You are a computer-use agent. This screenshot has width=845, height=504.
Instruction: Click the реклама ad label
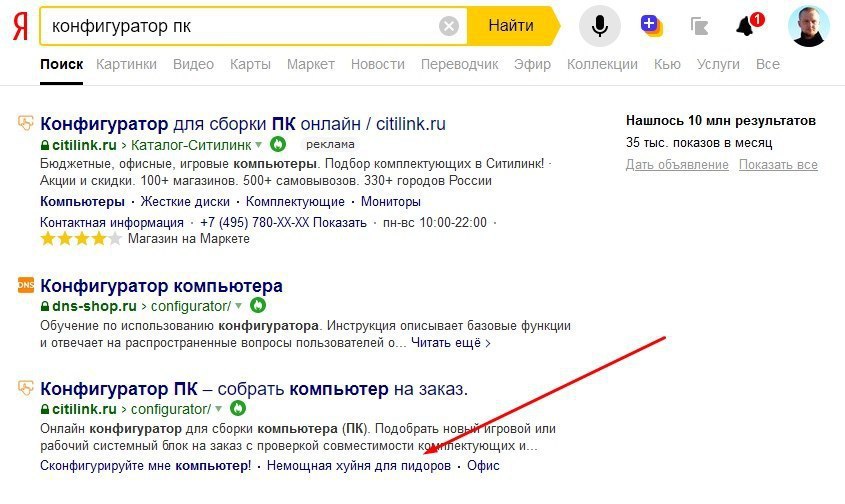[330, 144]
